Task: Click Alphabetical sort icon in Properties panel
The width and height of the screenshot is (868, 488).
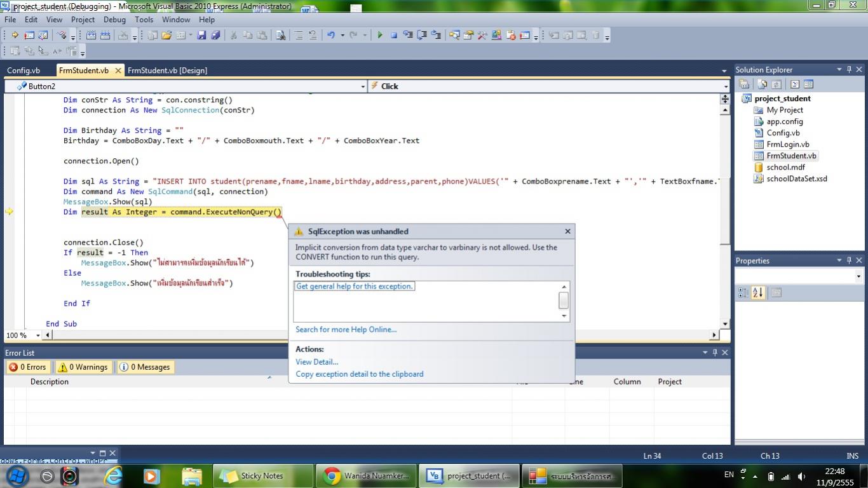Action: click(x=757, y=292)
